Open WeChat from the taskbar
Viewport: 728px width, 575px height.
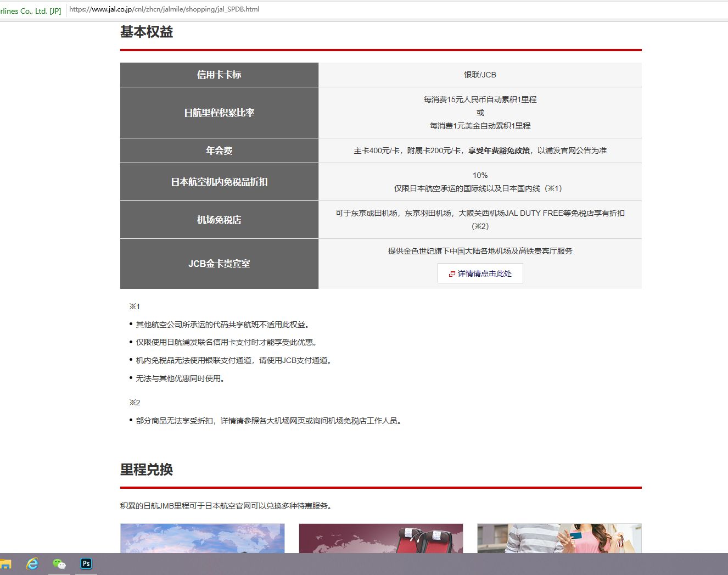click(x=59, y=564)
